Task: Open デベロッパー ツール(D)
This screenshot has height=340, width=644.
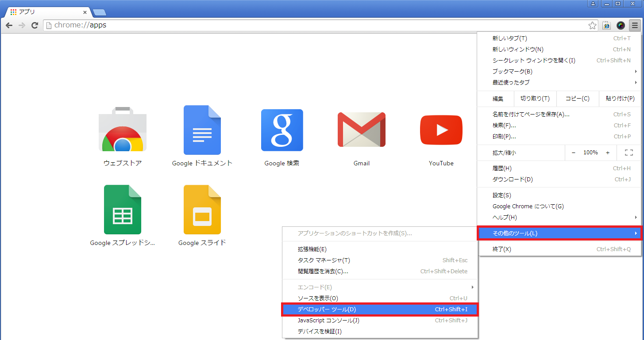Action: pos(380,309)
